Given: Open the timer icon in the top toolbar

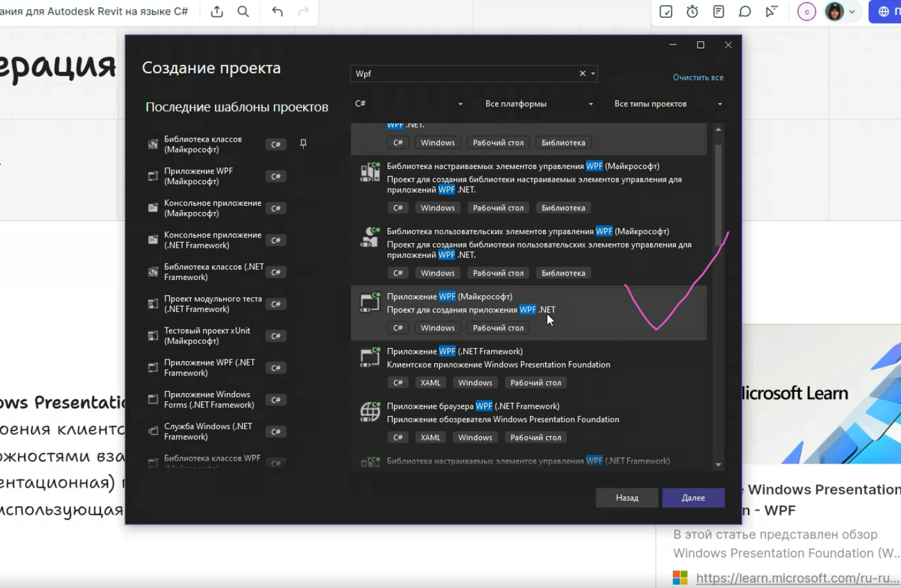Looking at the screenshot, I should coord(693,11).
